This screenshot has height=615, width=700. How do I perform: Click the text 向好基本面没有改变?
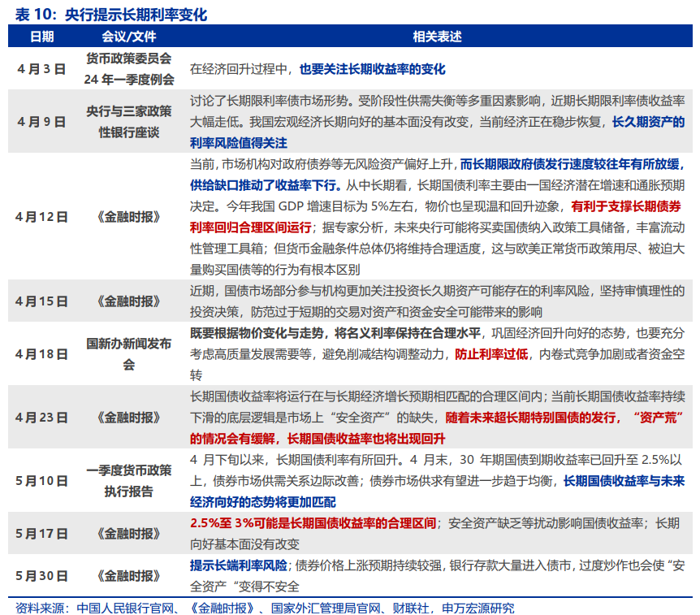coord(244,544)
